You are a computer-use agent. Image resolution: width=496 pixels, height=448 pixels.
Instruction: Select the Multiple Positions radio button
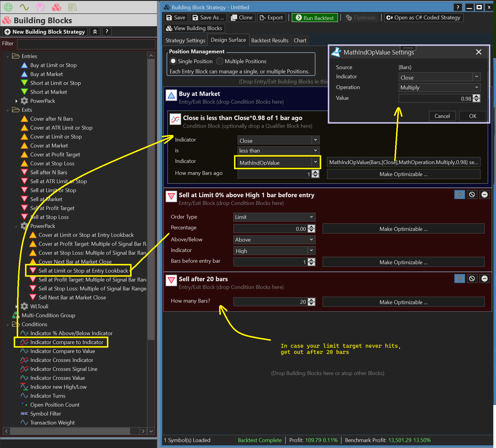click(x=220, y=61)
